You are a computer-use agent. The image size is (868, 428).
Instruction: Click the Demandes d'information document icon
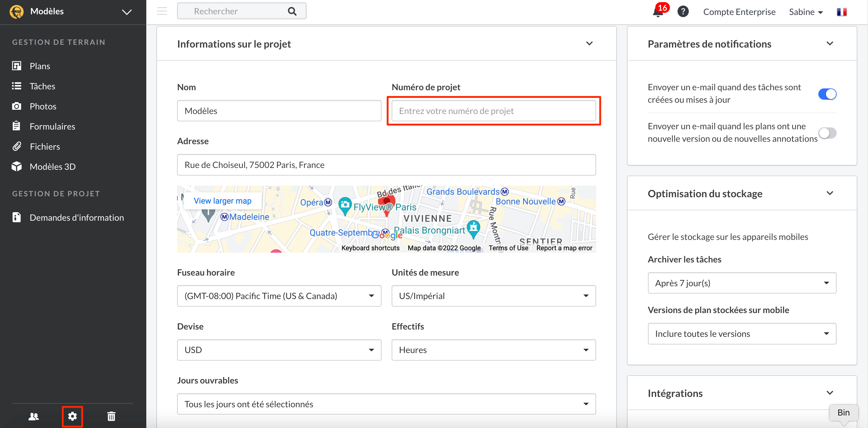pyautogui.click(x=16, y=217)
